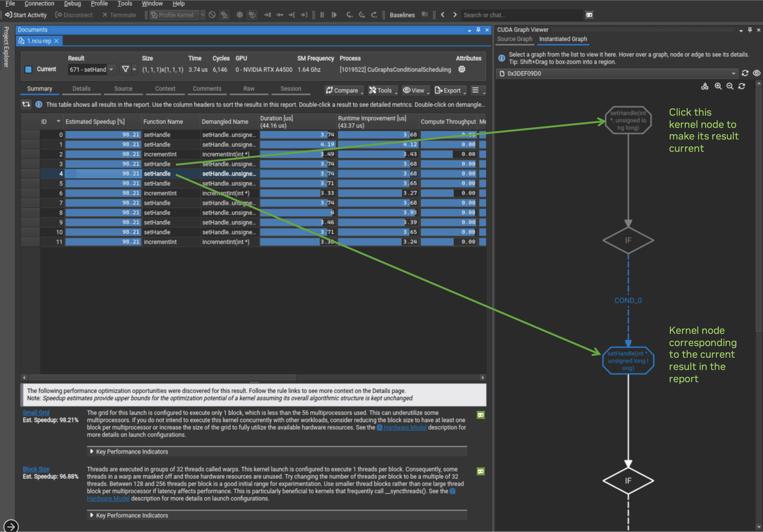Open the chat assistant icon by search
Screen dimensions: 763x532
589,15
